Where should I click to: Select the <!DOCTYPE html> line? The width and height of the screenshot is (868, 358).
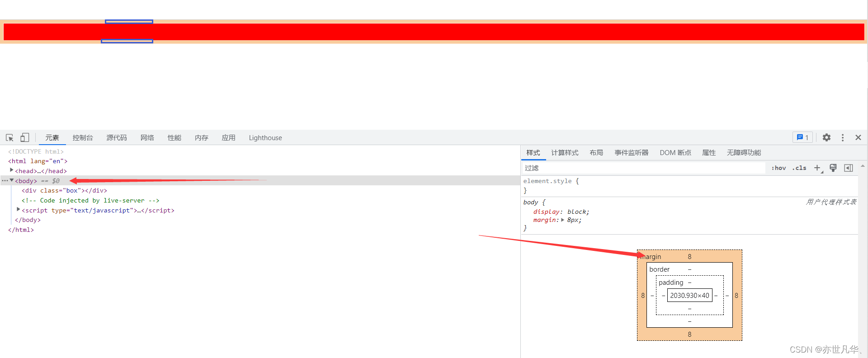click(x=36, y=151)
